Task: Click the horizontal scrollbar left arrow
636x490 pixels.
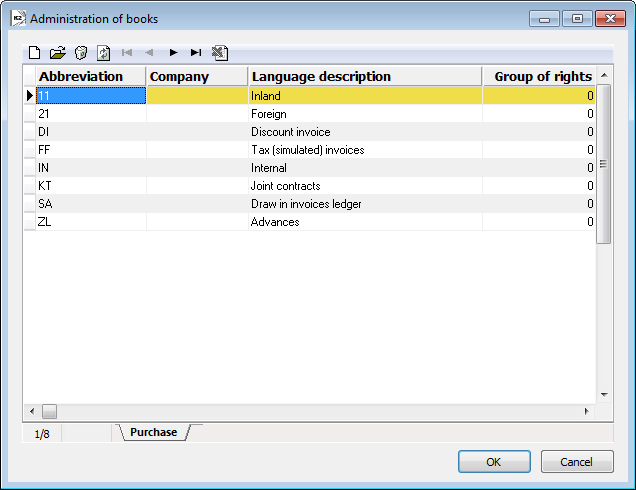Action: click(32, 411)
